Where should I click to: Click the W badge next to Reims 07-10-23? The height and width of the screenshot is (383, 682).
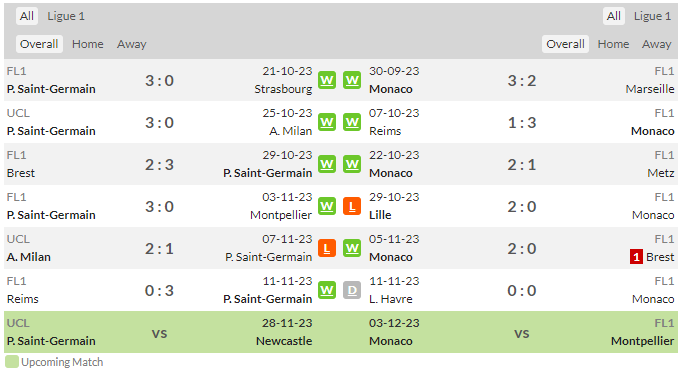(352, 122)
